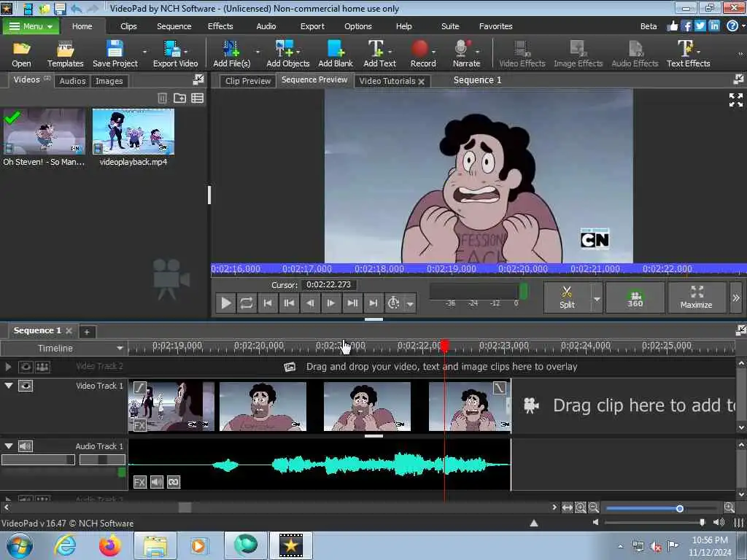Expand Video Track 2 with its triangle
This screenshot has width=747, height=560.
[8, 367]
